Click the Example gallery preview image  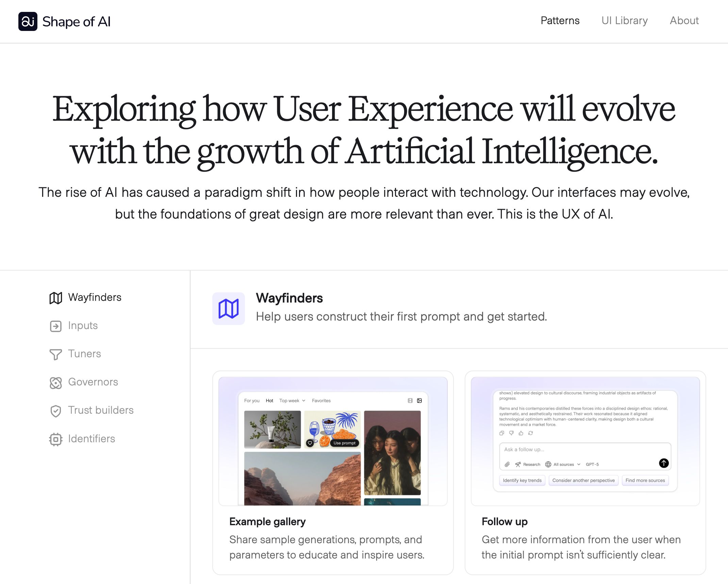(x=333, y=441)
